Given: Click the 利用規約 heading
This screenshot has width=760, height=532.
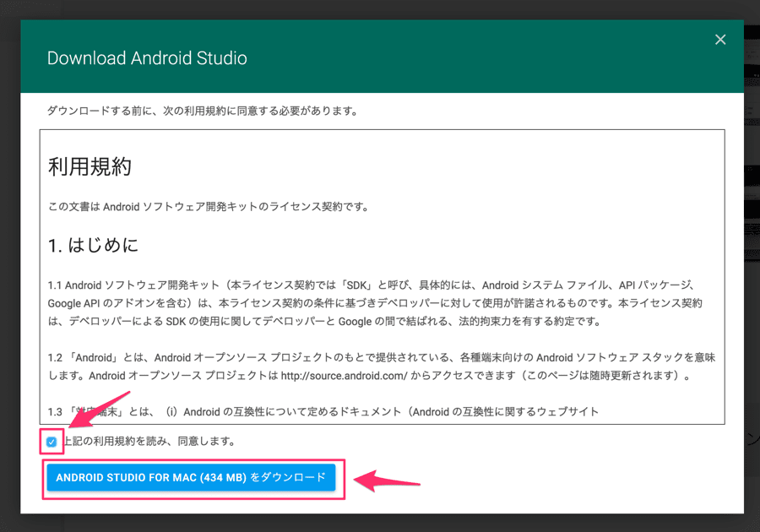Looking at the screenshot, I should (x=90, y=166).
